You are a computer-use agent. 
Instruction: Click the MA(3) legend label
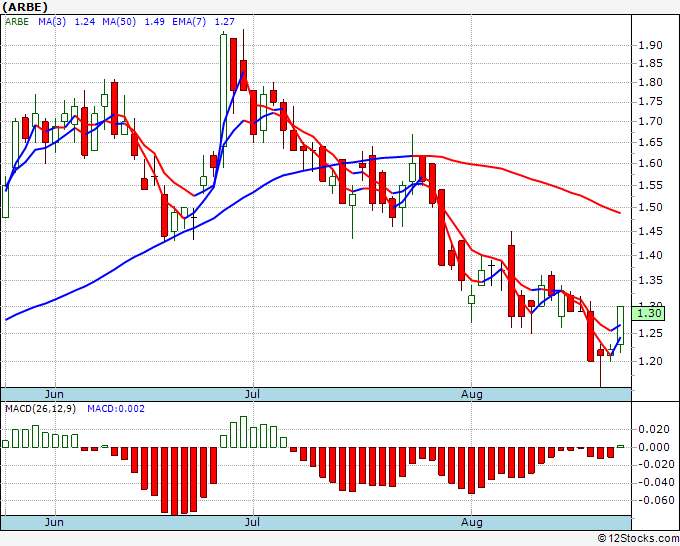[52, 22]
